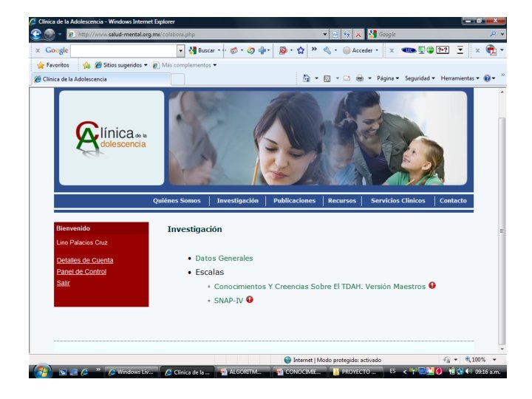Click the add to favorites bar star icon
The width and height of the screenshot is (532, 399).
click(86, 65)
